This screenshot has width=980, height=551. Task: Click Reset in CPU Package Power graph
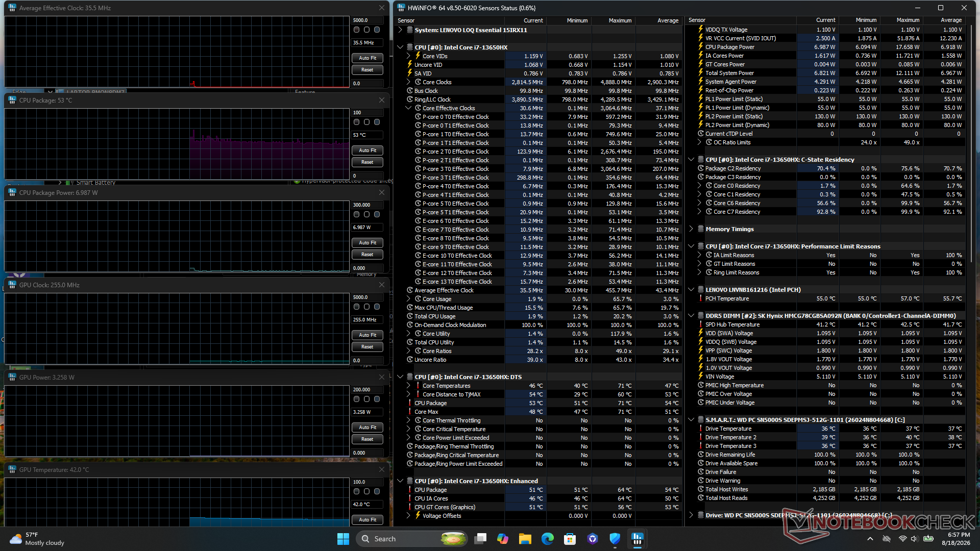pyautogui.click(x=367, y=255)
